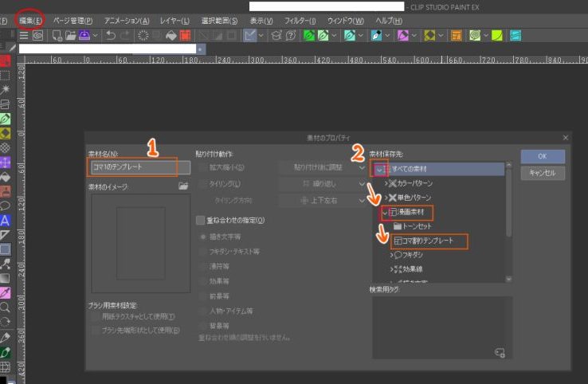Click the 検索用タグ add tag icon
This screenshot has width=588, height=384.
[500, 352]
